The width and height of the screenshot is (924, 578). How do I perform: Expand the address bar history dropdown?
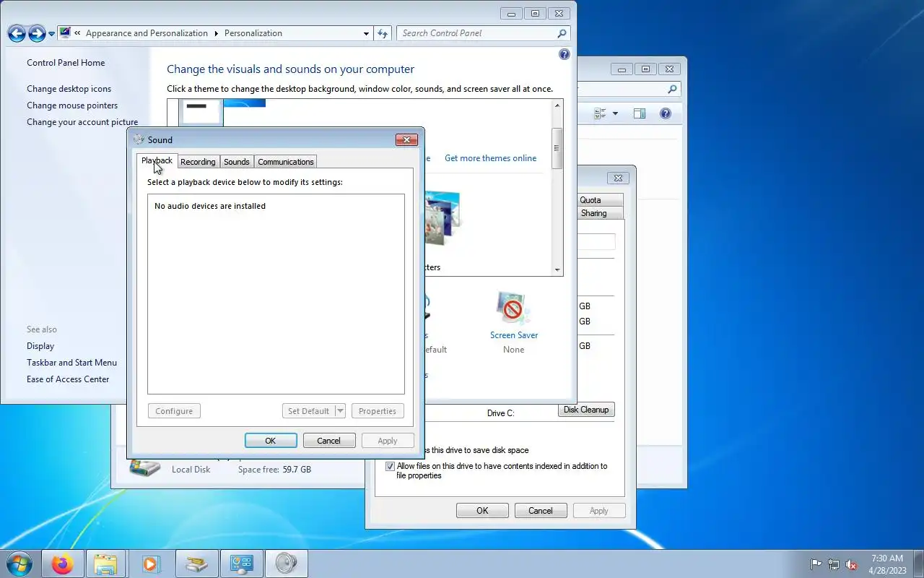tap(366, 33)
